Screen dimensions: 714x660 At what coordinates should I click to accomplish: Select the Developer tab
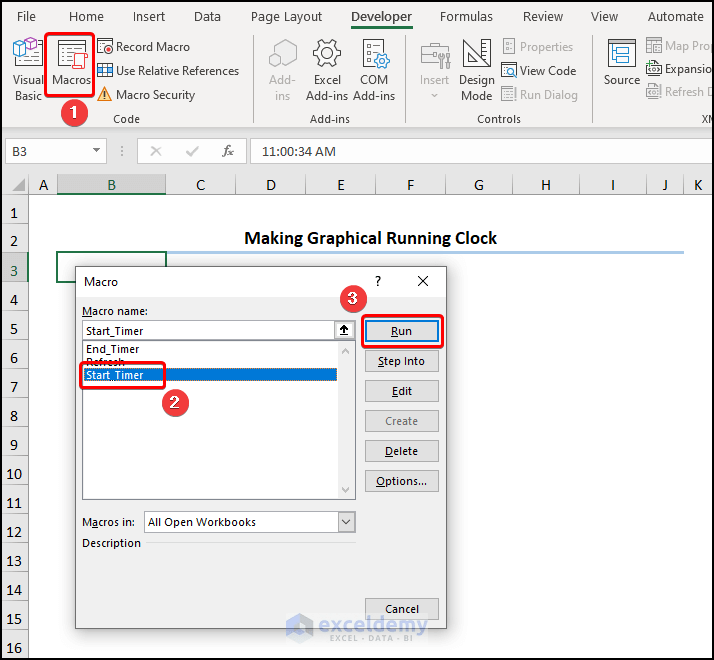pos(382,17)
